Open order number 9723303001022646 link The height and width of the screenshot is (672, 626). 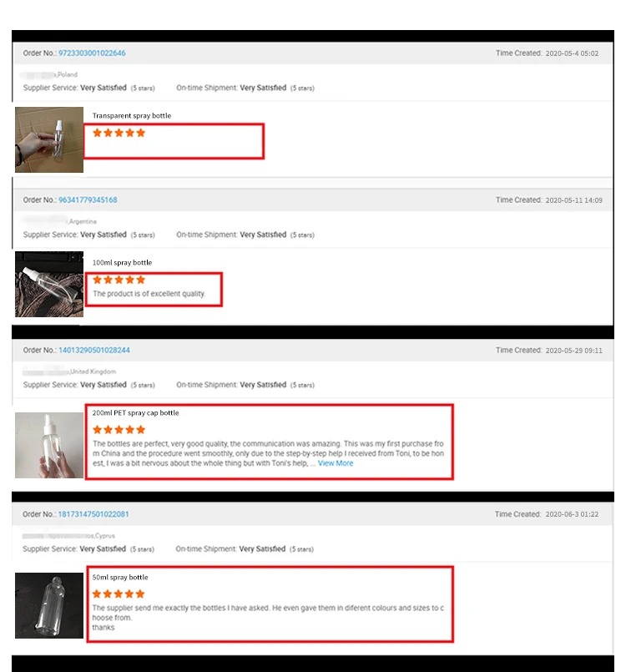[92, 53]
